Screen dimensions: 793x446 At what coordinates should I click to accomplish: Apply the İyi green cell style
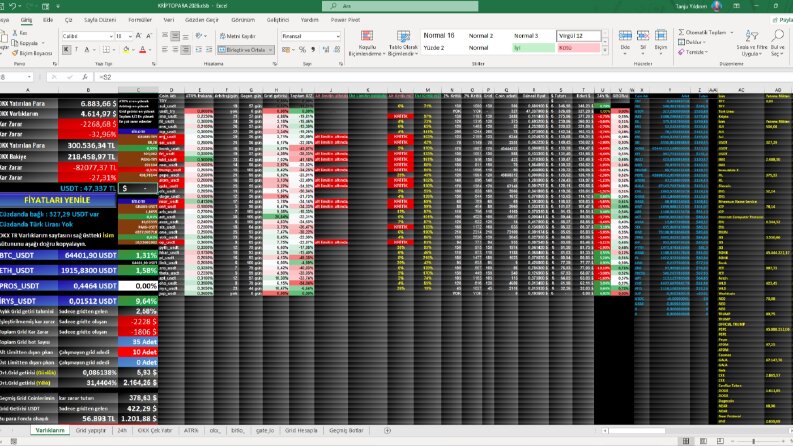click(x=533, y=48)
